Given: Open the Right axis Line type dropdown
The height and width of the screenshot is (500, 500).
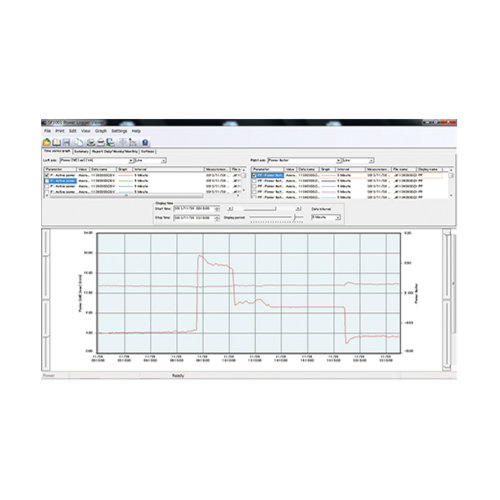Looking at the screenshot, I should [358, 160].
